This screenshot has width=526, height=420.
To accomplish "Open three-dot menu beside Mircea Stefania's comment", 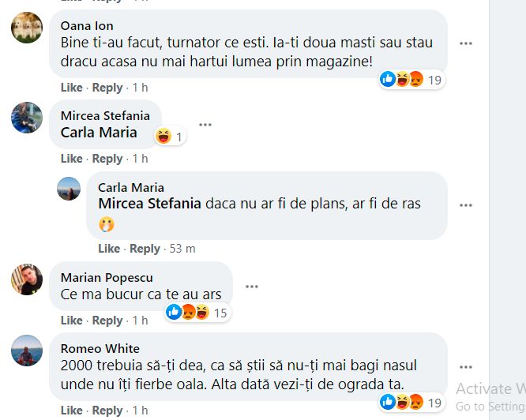I will tap(205, 125).
